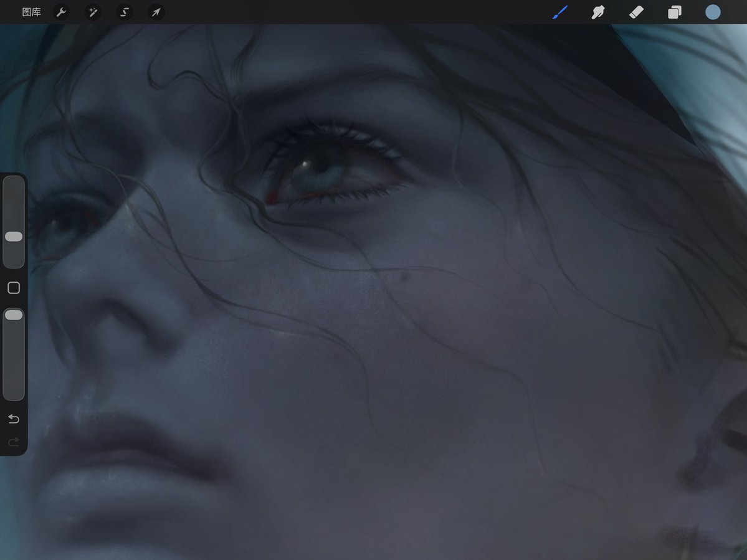Viewport: 747px width, 560px height.
Task: Tap the square modify button in sidebar
Action: point(14,288)
